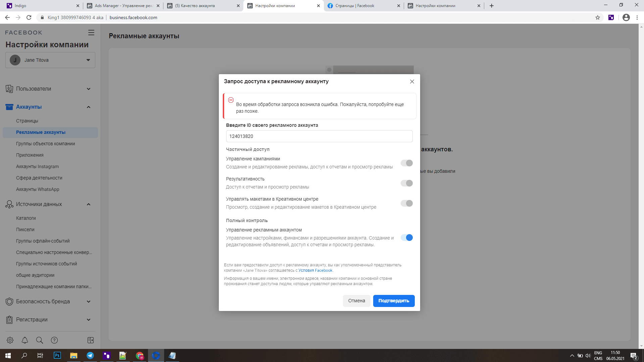Click the Подтвердить button
The image size is (644, 362).
point(394,301)
